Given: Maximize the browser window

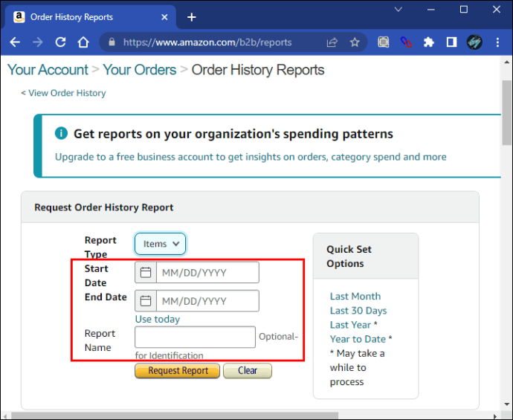Looking at the screenshot, I should pos(464,10).
